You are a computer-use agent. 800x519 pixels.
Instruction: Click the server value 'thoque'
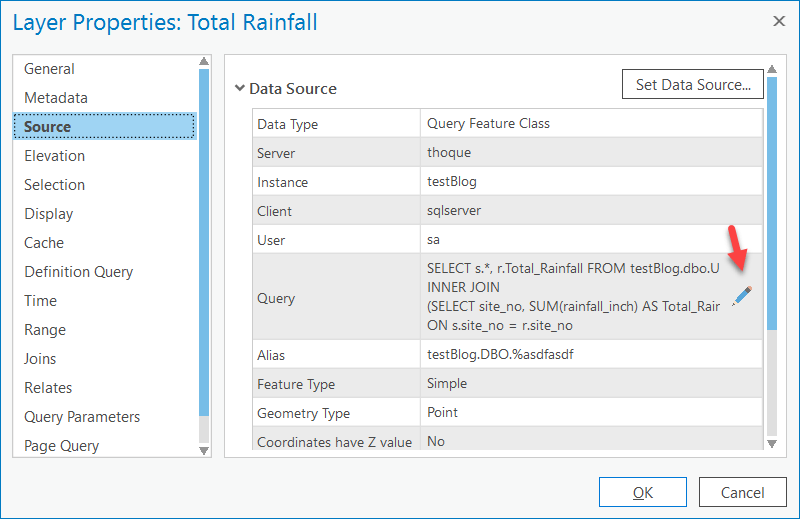click(449, 153)
